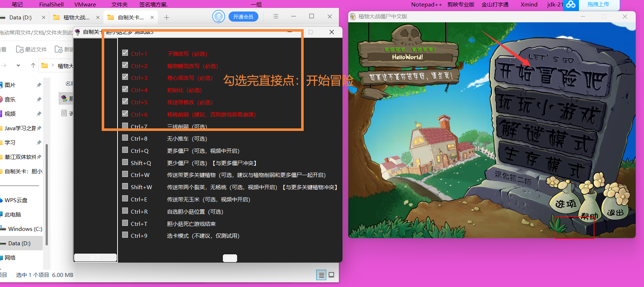Uncheck Ctrl+2 植物睡觉改写 checkbox
Viewport: 644px width, 287px height.
(125, 65)
